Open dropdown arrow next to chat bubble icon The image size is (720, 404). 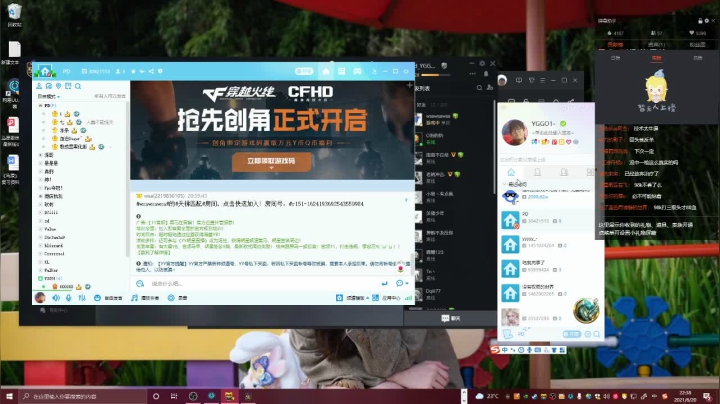coord(407,283)
